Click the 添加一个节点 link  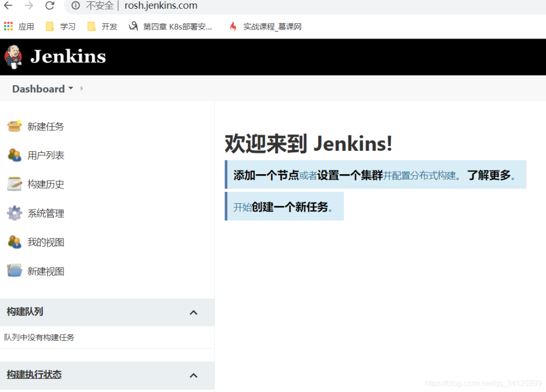coord(266,175)
